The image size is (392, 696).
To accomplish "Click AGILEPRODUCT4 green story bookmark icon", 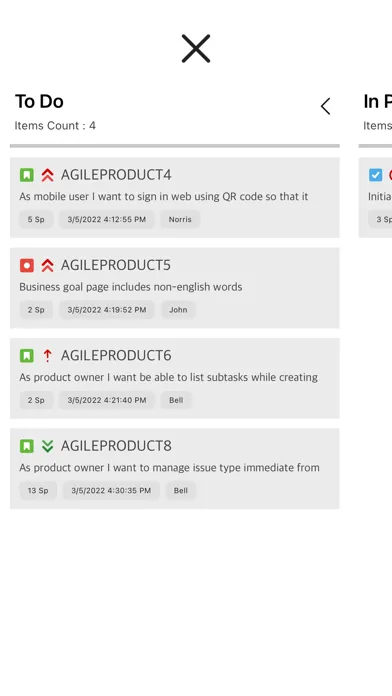I will 27,175.
